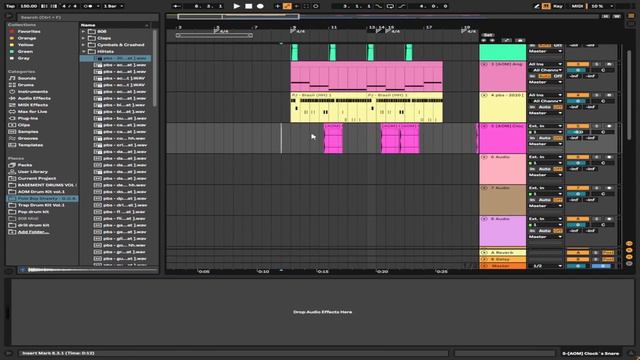Screen dimensions: 640x360
Task: Fold the 6 Audio track
Action: coord(484,157)
